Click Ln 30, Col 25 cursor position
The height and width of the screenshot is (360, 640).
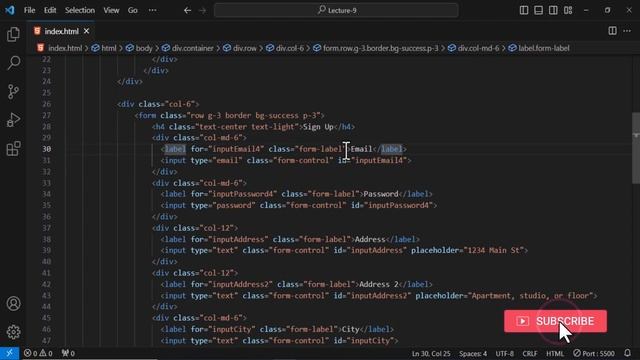[431, 353]
